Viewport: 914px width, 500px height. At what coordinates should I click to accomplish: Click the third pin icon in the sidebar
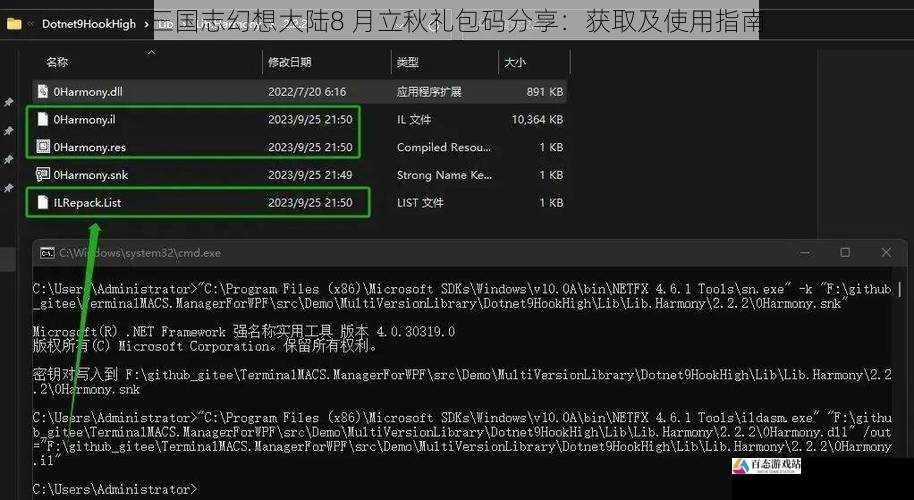point(9,159)
